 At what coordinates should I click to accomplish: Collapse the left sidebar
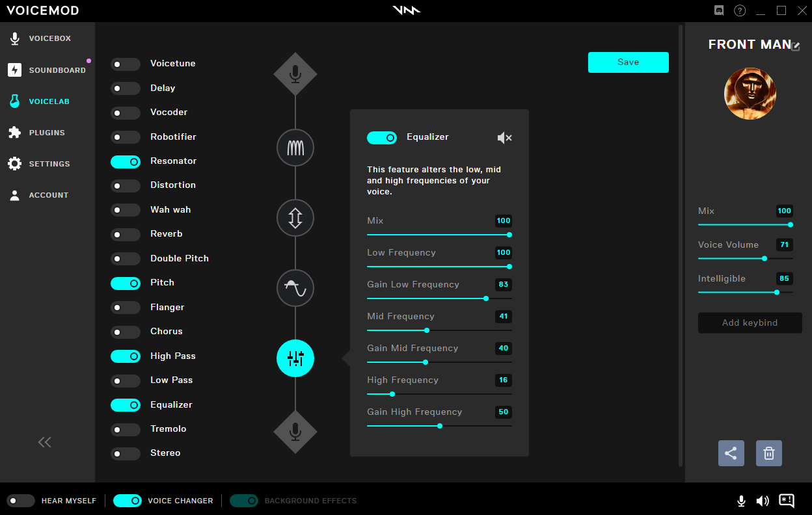pyautogui.click(x=44, y=442)
